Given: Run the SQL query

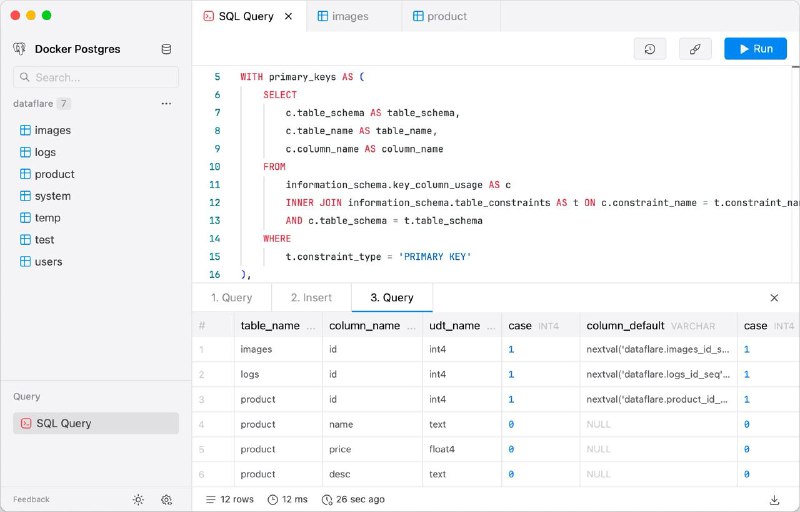Looking at the screenshot, I should (x=755, y=49).
